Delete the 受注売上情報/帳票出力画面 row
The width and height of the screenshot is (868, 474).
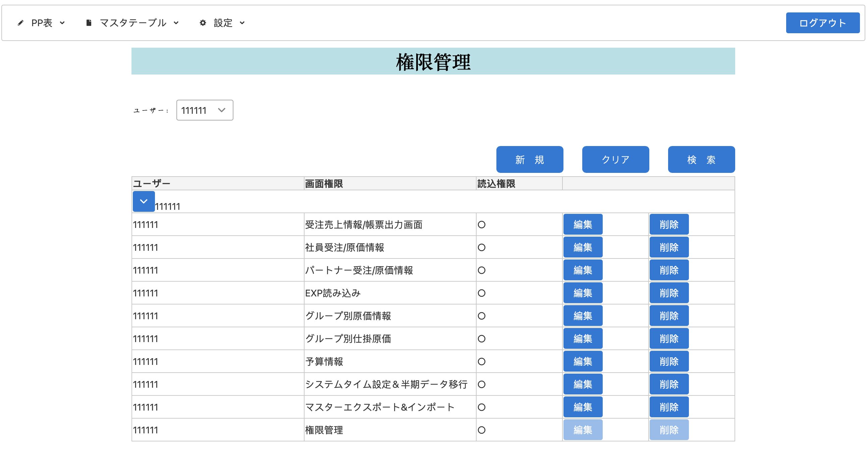(x=669, y=224)
